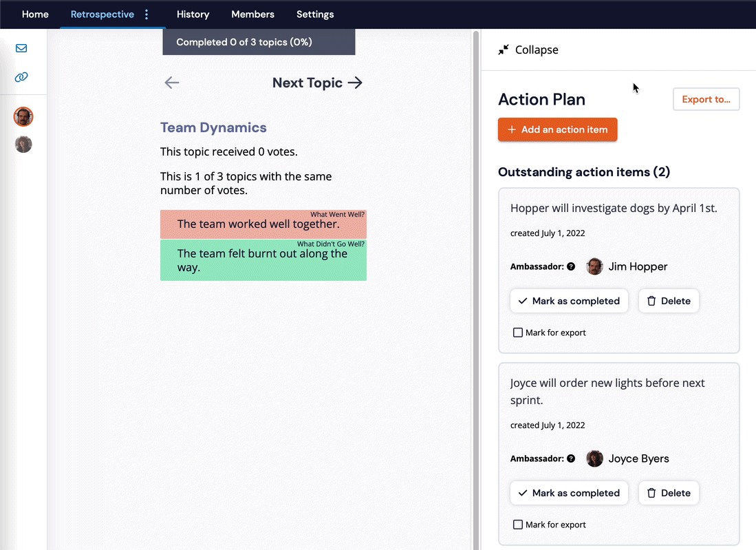Delete the Hopper investigate dogs action item
Image resolution: width=756 pixels, height=550 pixels.
[x=669, y=301]
